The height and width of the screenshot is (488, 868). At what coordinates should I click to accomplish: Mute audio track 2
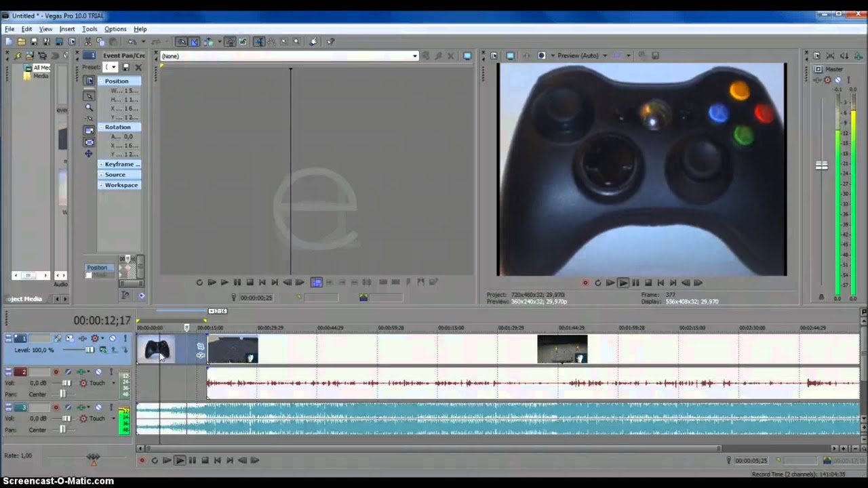(98, 372)
